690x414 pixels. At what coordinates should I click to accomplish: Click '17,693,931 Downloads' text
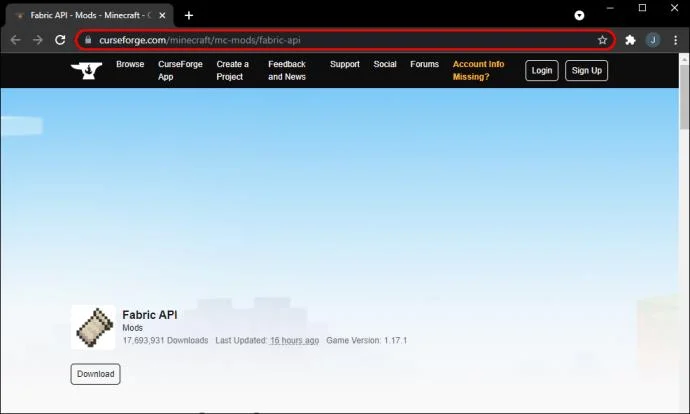pyautogui.click(x=165, y=341)
